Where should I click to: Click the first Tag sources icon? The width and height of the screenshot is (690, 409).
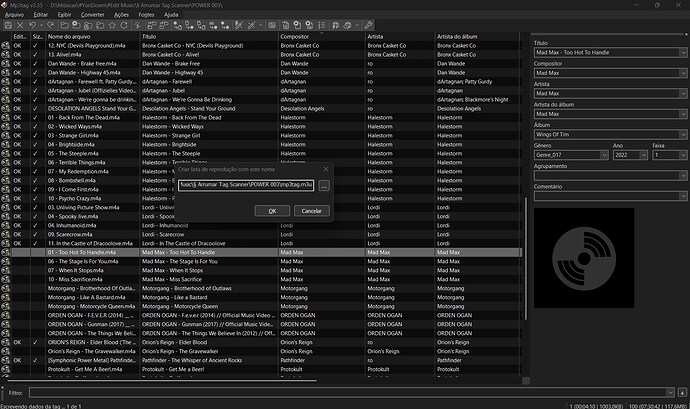[x=335, y=25]
